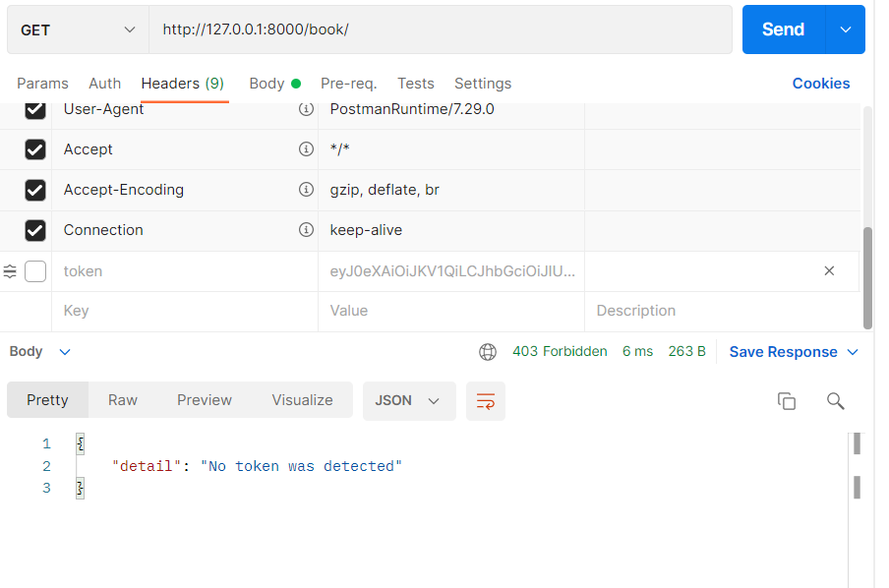Click the */* Accept value

pyautogui.click(x=340, y=149)
